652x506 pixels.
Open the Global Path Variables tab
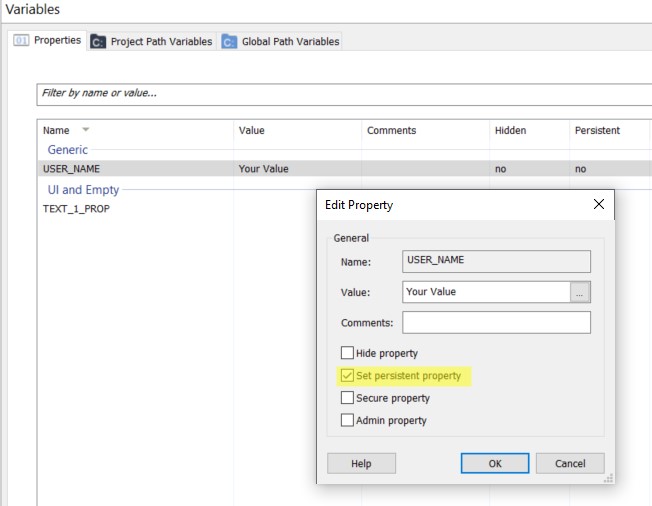[290, 42]
